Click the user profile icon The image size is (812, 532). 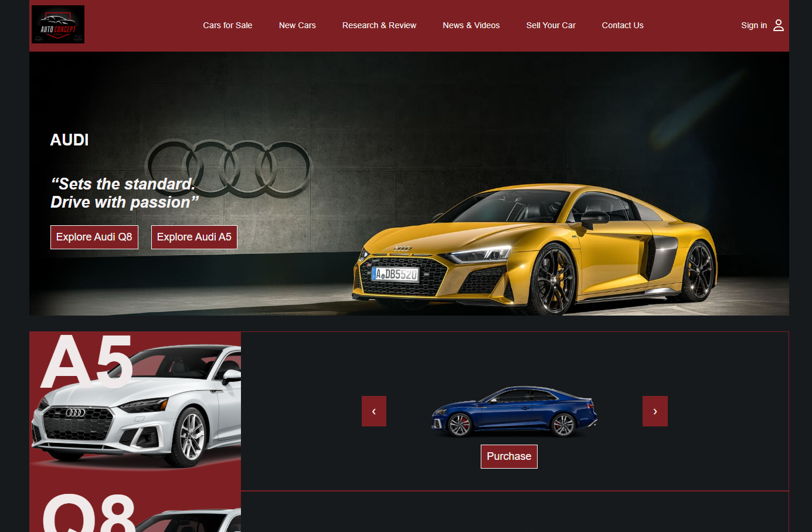(x=778, y=25)
